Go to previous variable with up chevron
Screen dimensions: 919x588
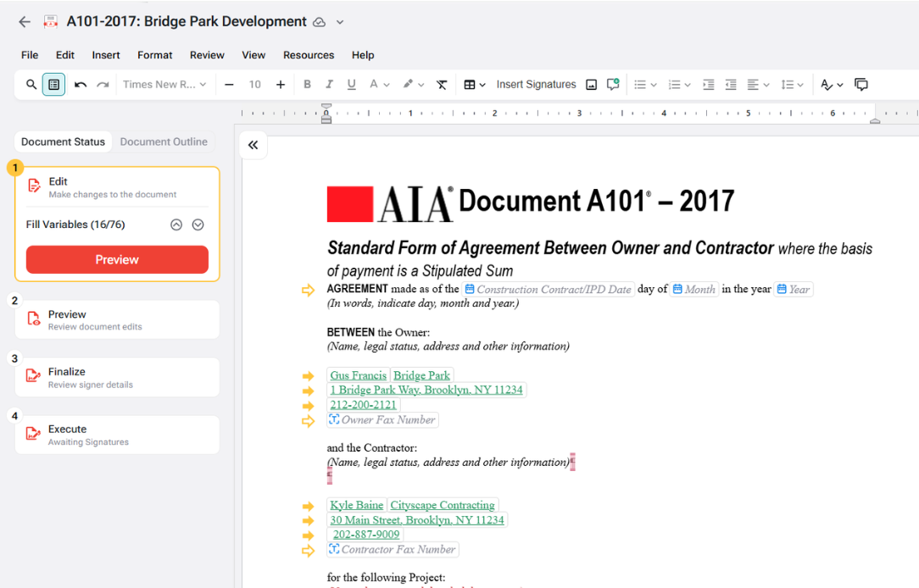tap(176, 225)
